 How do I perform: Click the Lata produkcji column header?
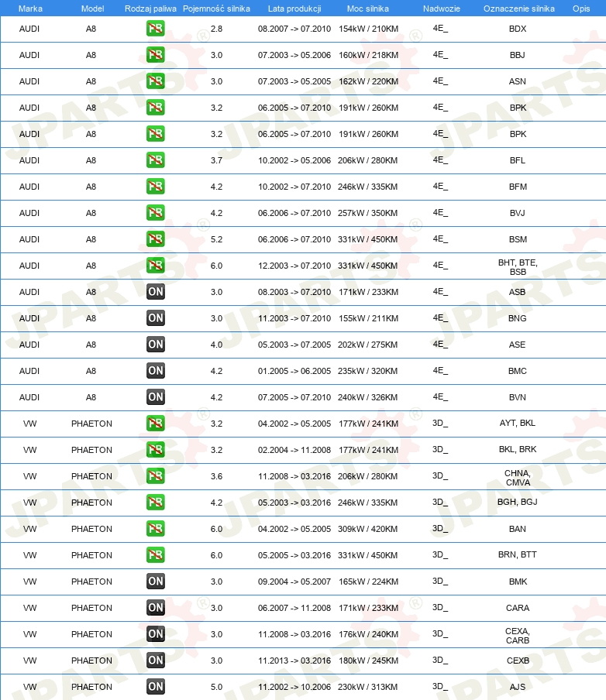tap(294, 9)
